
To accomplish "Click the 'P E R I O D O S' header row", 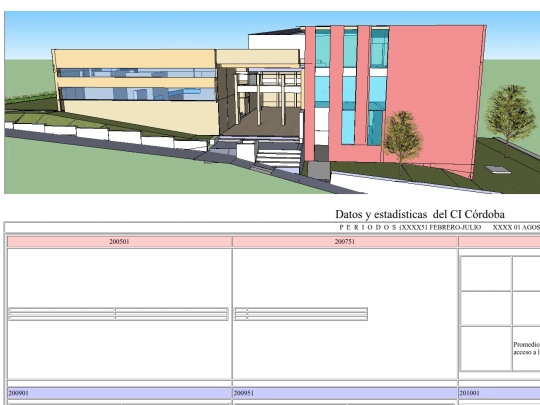I will point(273,228).
